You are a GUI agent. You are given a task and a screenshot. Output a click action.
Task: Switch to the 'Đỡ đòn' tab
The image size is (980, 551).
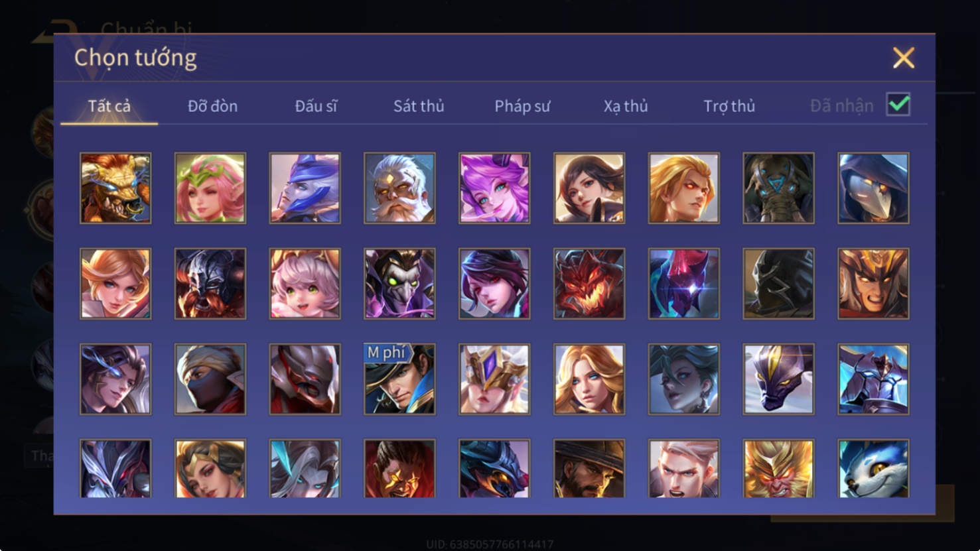tap(212, 106)
